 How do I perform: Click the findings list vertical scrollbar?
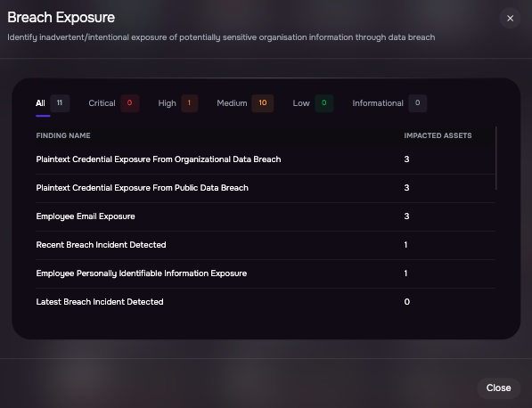[x=496, y=158]
